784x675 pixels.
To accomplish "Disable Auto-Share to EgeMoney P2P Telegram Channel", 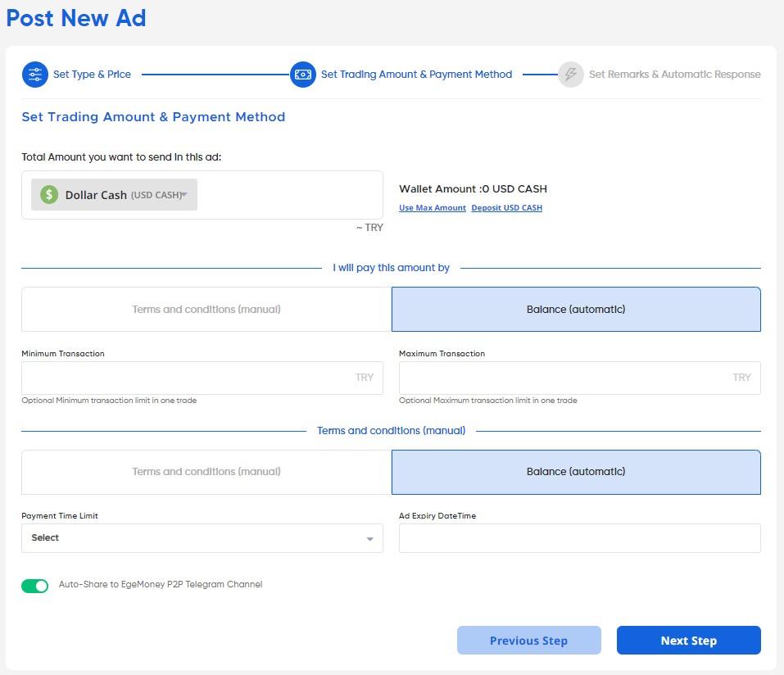I will pyautogui.click(x=35, y=586).
